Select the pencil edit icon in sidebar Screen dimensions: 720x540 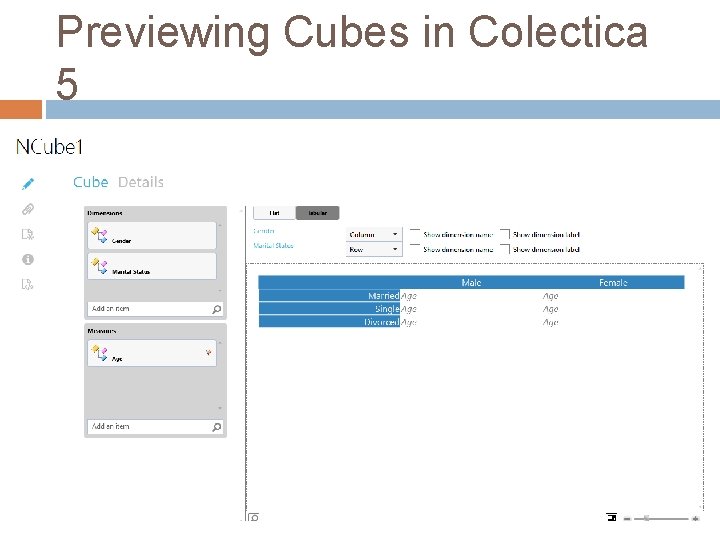(x=28, y=184)
